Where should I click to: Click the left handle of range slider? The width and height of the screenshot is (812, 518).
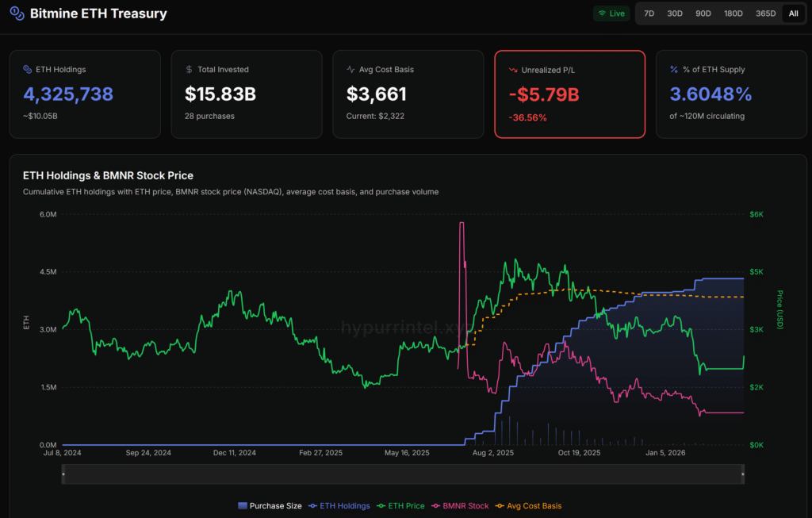point(63,474)
